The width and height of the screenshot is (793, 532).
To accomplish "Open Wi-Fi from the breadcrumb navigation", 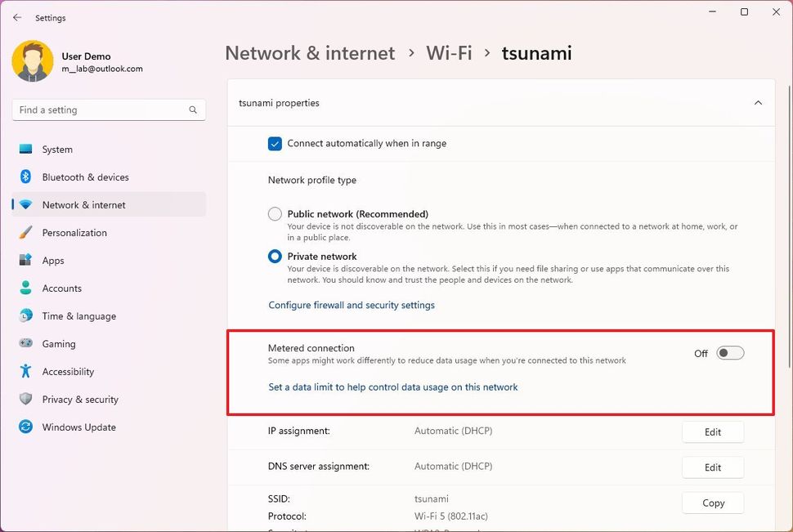I will point(448,52).
